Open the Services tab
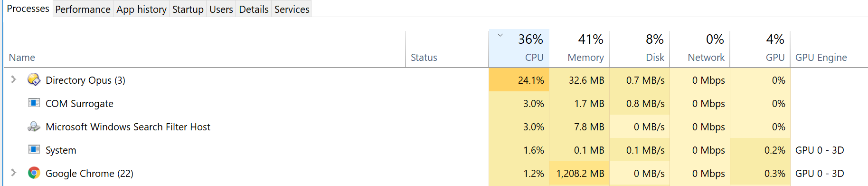 (x=292, y=9)
